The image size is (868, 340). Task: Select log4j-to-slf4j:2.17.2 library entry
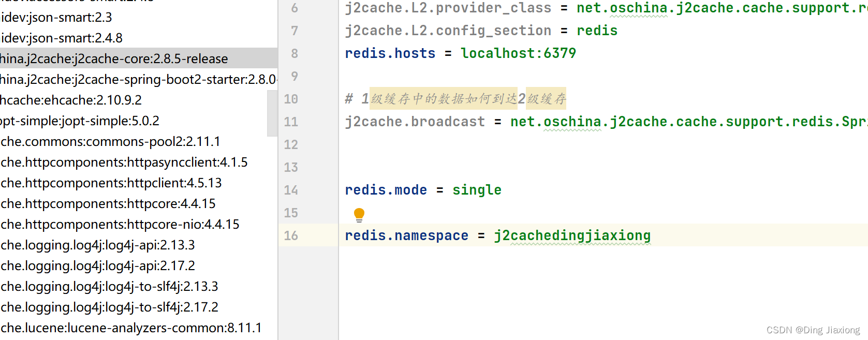[x=139, y=307]
